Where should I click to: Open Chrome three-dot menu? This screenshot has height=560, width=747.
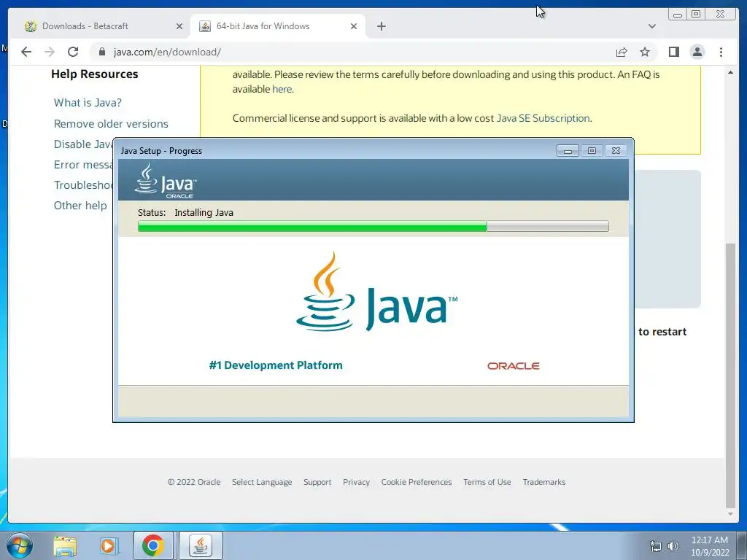click(721, 52)
